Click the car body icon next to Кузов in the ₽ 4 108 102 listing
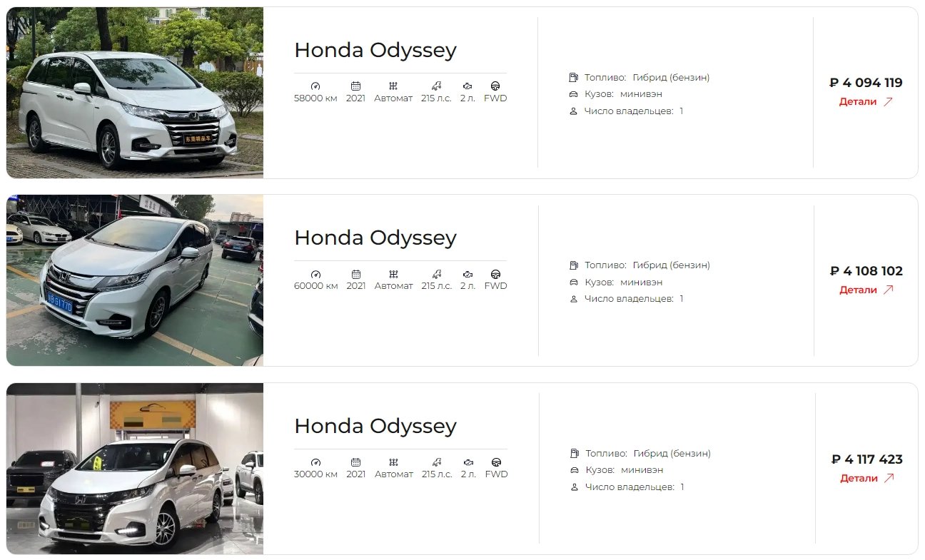925x560 pixels. pyautogui.click(x=574, y=282)
